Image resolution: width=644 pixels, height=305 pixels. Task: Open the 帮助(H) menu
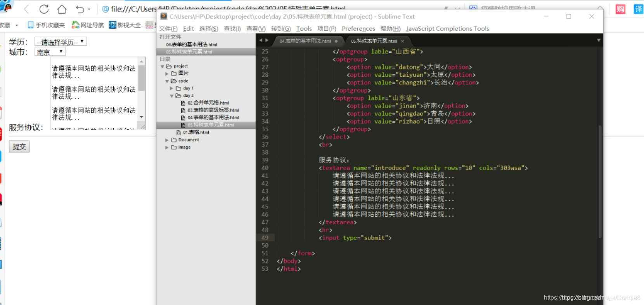[391, 28]
